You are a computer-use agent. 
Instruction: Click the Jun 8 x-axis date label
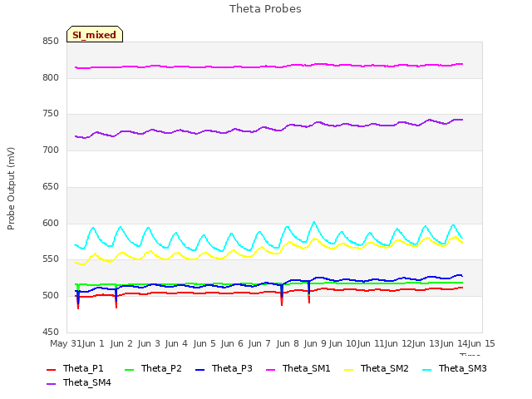pyautogui.click(x=288, y=343)
